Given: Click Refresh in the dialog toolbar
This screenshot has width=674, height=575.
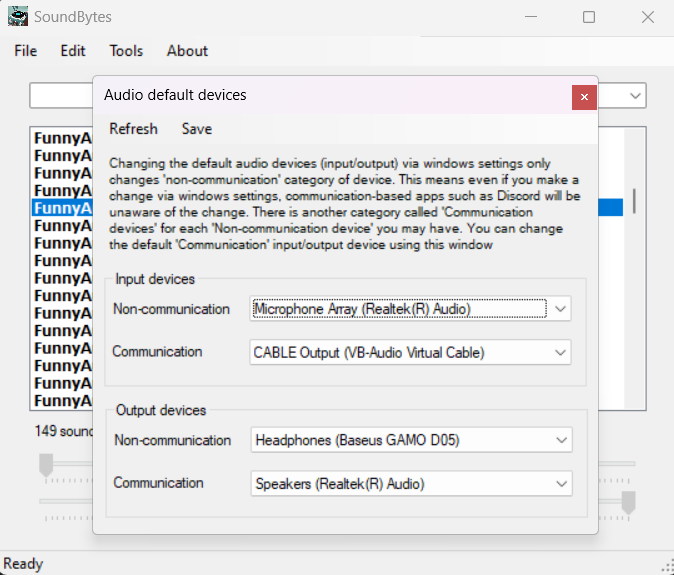Looking at the screenshot, I should coord(133,129).
